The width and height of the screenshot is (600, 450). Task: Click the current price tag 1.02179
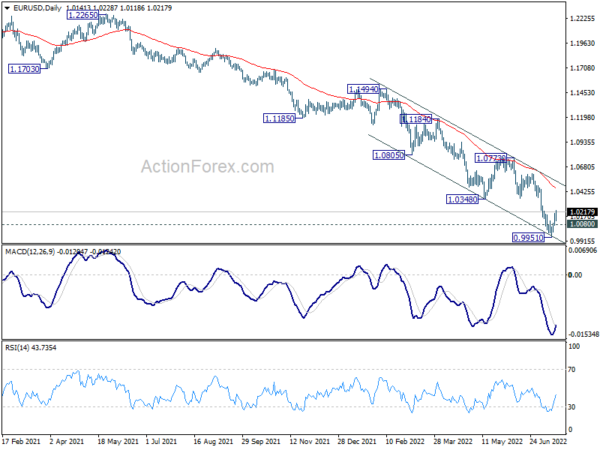(582, 212)
